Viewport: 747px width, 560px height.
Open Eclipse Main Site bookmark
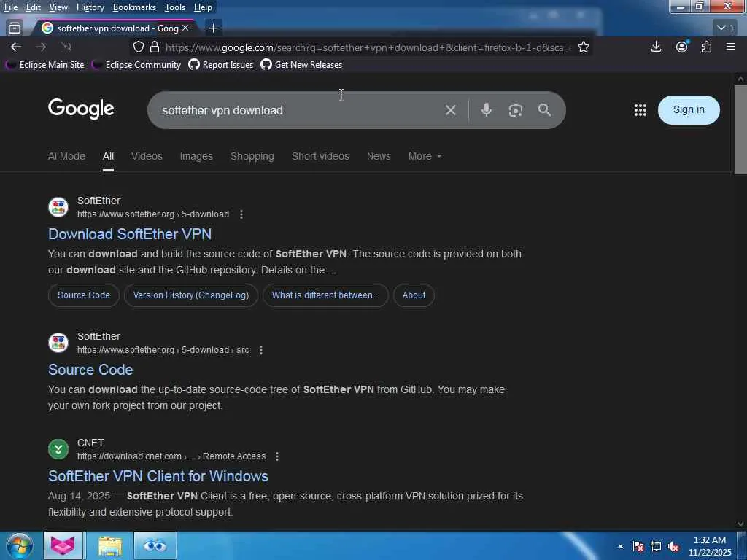click(x=45, y=65)
